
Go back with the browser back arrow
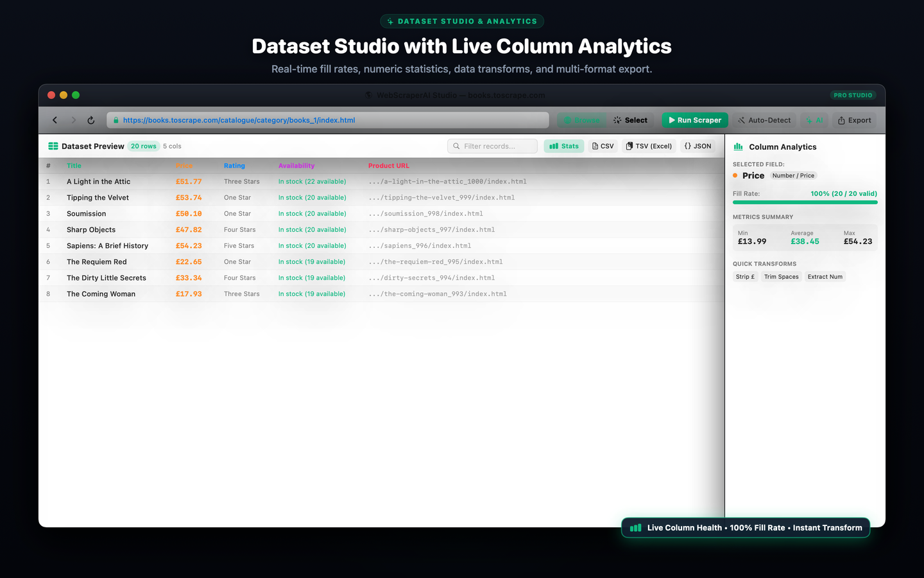(x=55, y=120)
